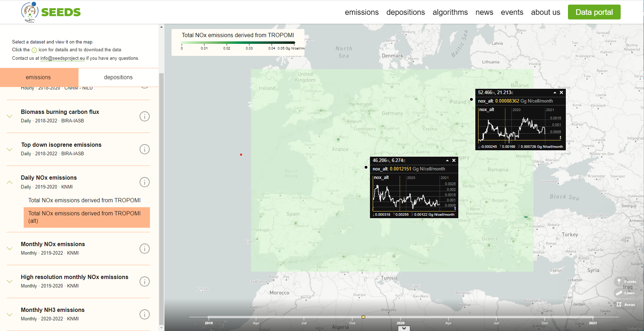Select Total NOx emissions derived from TROPOMI layer
This screenshot has height=331, width=644.
(84, 200)
